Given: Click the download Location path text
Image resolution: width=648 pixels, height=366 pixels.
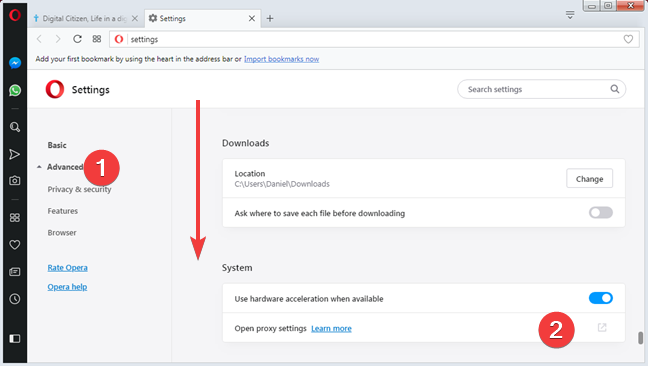Looking at the screenshot, I should [x=282, y=184].
